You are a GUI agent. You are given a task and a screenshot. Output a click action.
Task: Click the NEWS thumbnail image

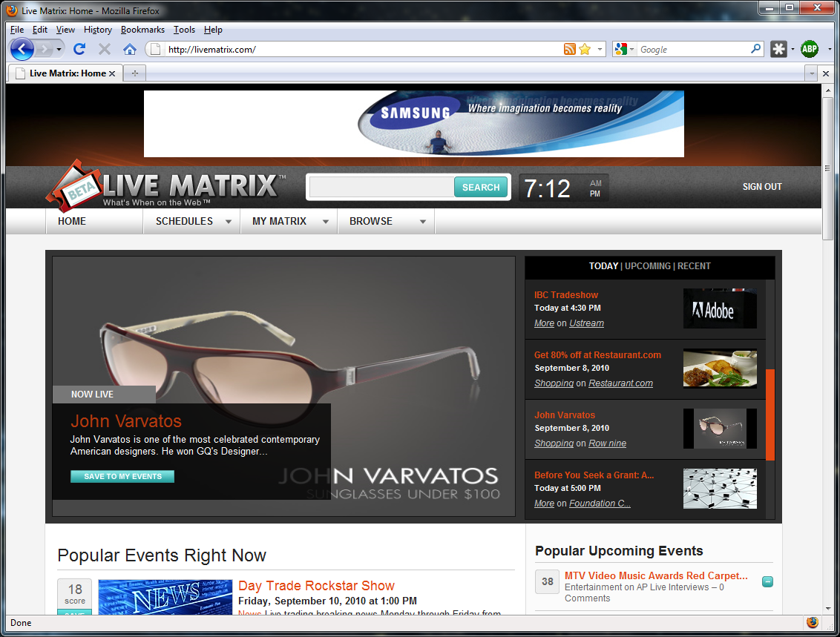165,597
